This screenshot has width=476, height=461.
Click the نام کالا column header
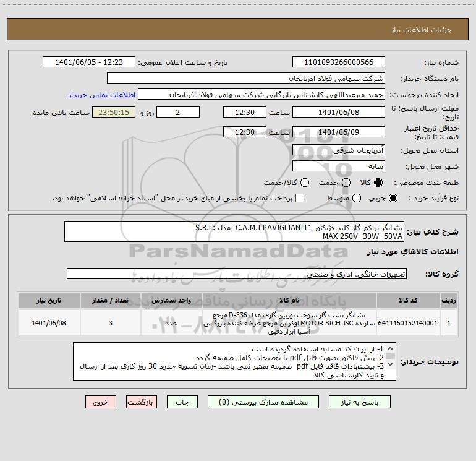(x=289, y=301)
